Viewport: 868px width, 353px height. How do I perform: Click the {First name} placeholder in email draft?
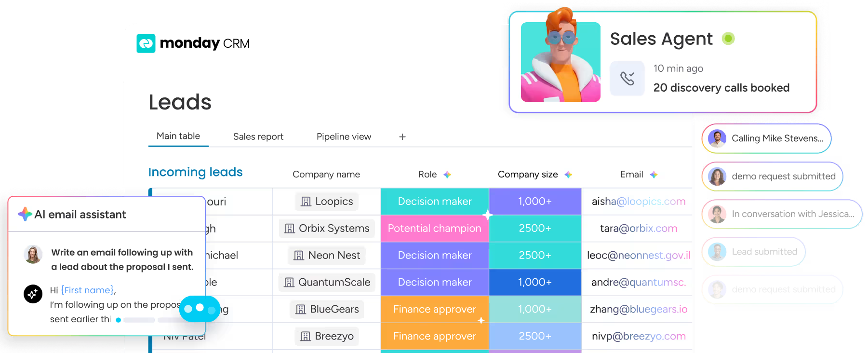tap(88, 290)
